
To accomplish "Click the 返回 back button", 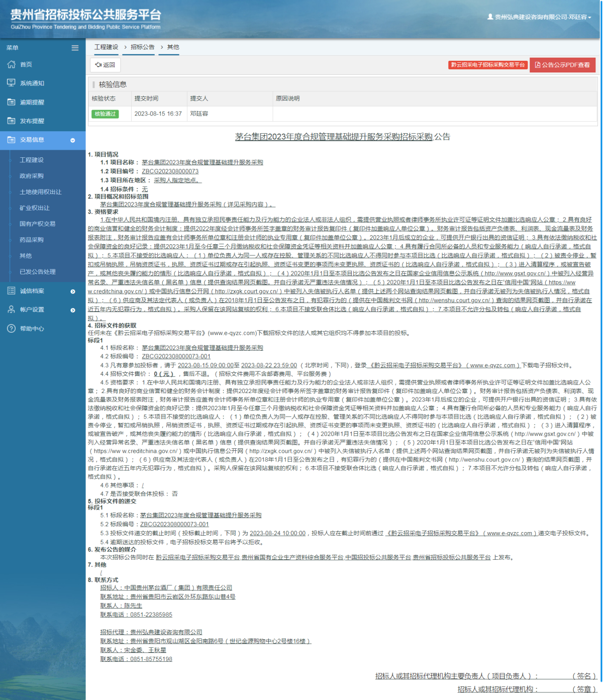I will coord(106,65).
